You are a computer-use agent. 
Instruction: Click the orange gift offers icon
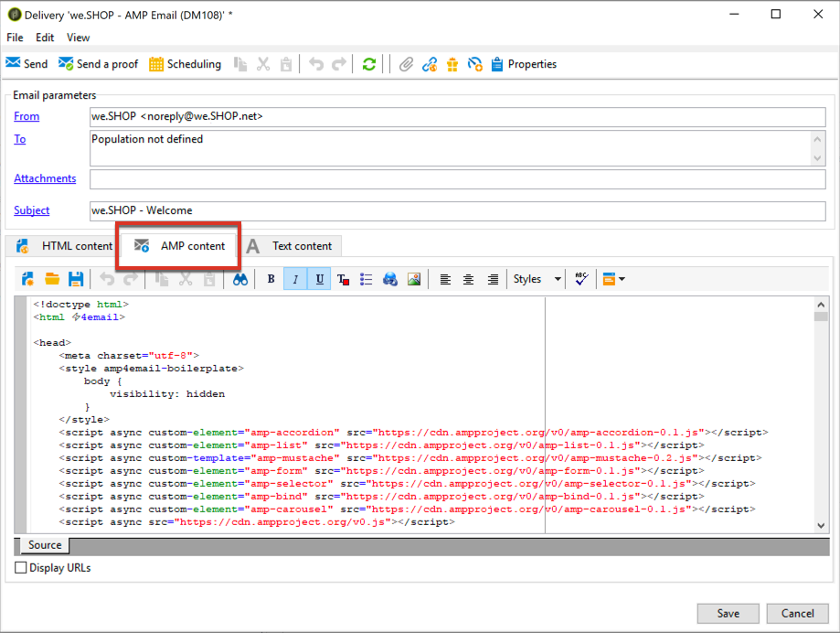click(452, 64)
